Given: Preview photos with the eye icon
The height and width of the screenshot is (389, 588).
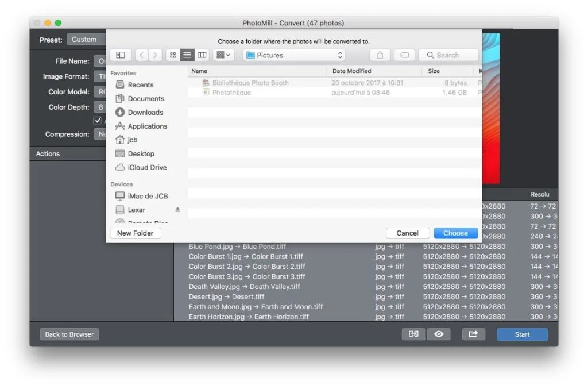Looking at the screenshot, I should coord(439,334).
